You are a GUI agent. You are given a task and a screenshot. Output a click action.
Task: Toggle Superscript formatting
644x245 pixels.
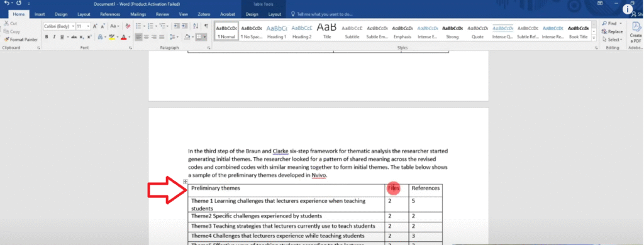[89, 37]
